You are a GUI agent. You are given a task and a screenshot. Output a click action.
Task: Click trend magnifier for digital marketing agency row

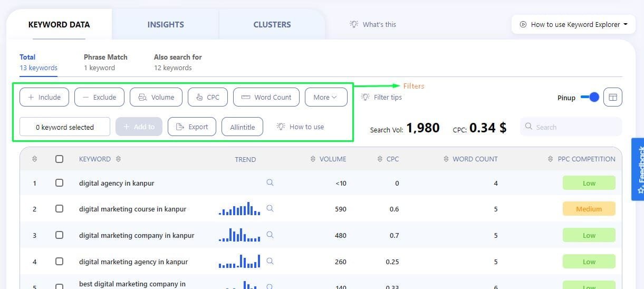coord(270,261)
